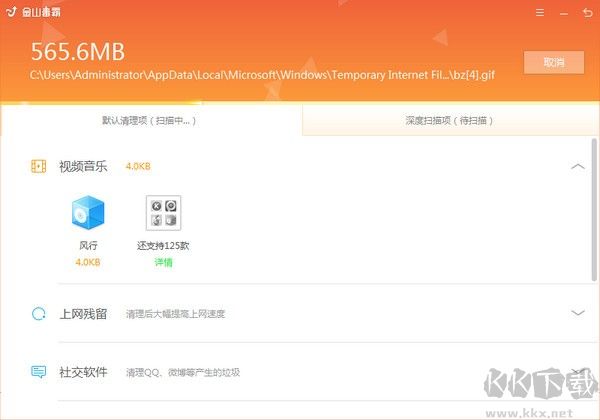This screenshot has width=600, height=420.
Task: Click the scan progress bar under header
Action: pyautogui.click(x=300, y=103)
